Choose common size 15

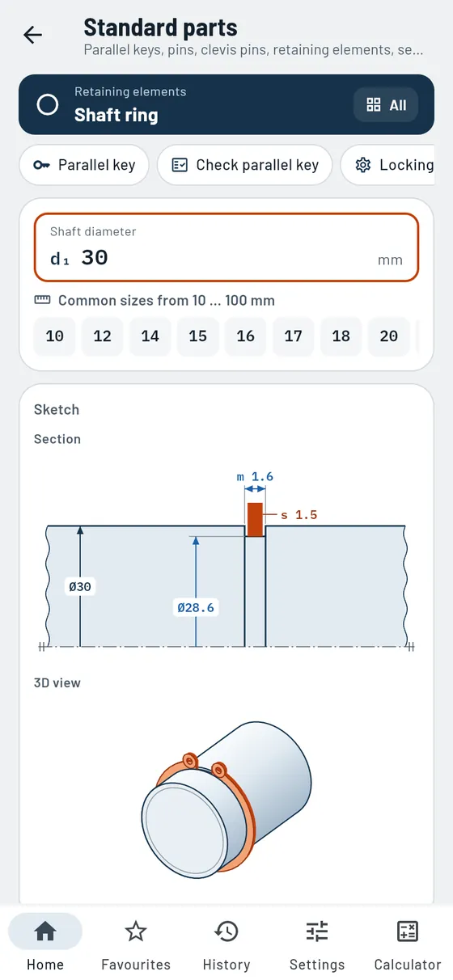click(x=198, y=336)
